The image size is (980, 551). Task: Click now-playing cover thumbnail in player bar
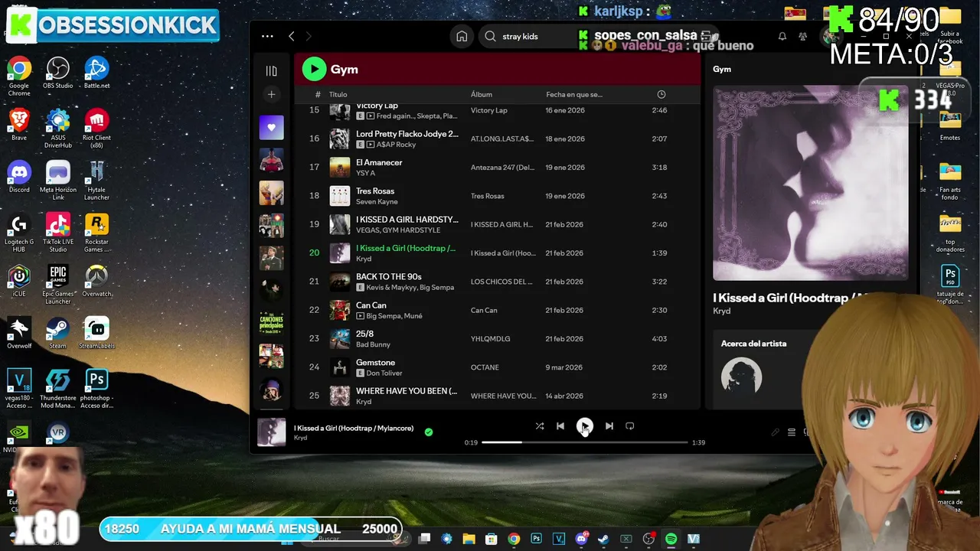[x=271, y=432]
